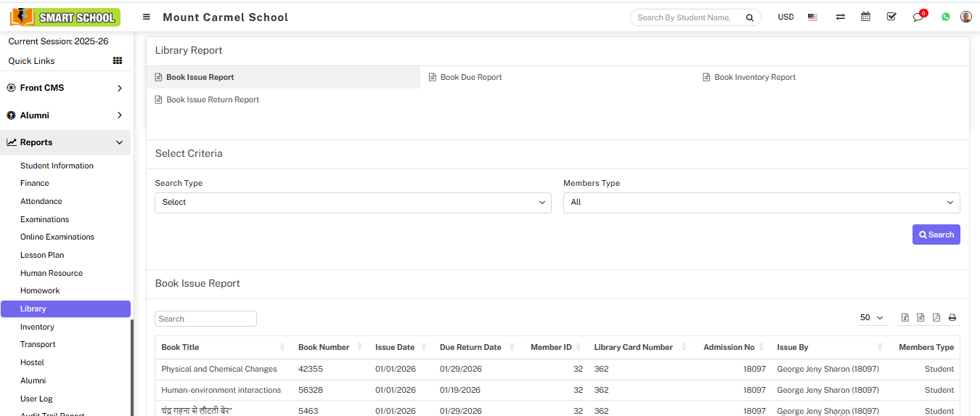980x416 pixels.
Task: Click the US flag language icon
Action: 812,17
